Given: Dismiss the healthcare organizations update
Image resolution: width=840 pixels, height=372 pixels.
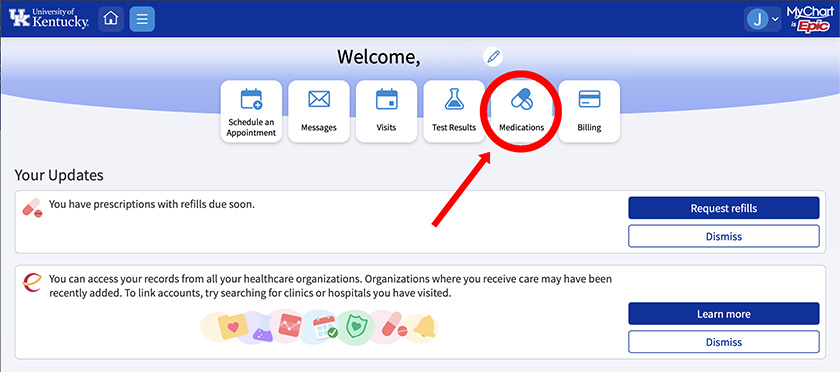Looking at the screenshot, I should (x=724, y=341).
